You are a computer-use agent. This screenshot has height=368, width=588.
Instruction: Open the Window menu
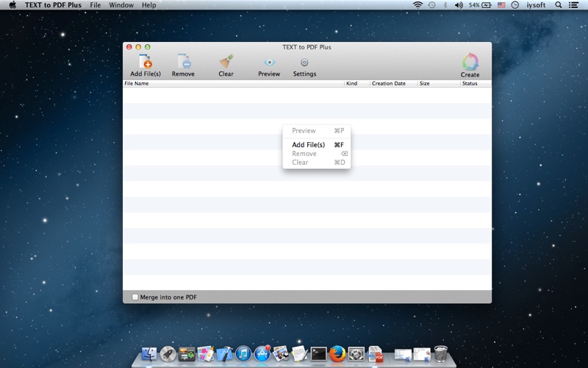pyautogui.click(x=121, y=5)
